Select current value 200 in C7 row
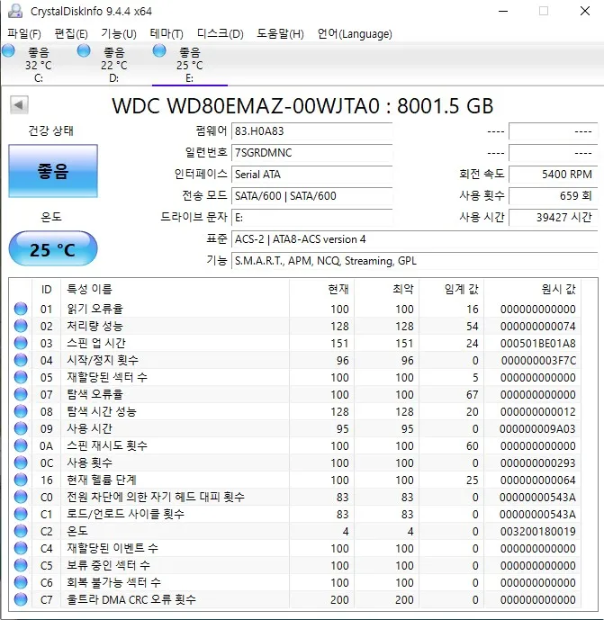 339,600
